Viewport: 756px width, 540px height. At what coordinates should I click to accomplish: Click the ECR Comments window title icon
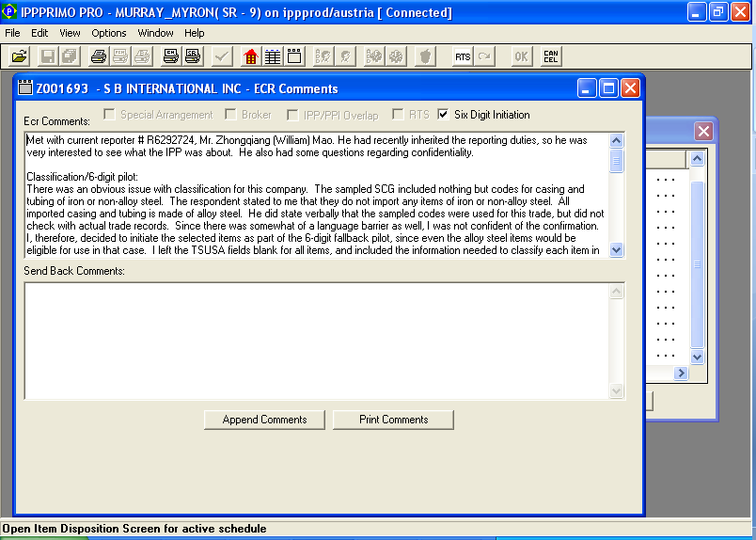pos(25,87)
